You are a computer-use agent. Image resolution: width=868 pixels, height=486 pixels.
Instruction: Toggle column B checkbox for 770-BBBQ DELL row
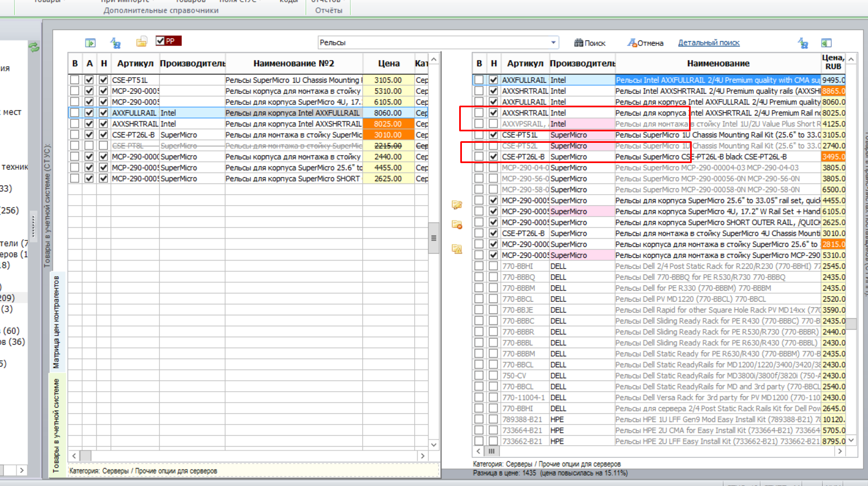pyautogui.click(x=479, y=277)
